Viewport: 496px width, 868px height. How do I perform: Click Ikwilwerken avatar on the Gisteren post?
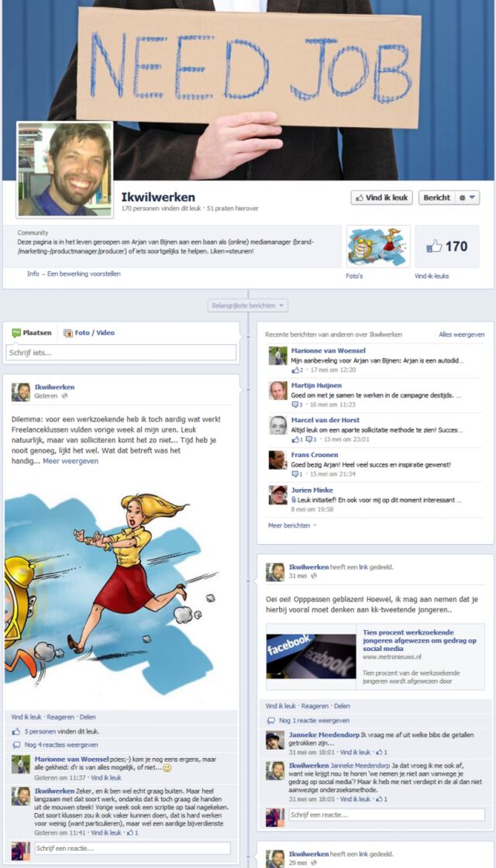pos(20,392)
